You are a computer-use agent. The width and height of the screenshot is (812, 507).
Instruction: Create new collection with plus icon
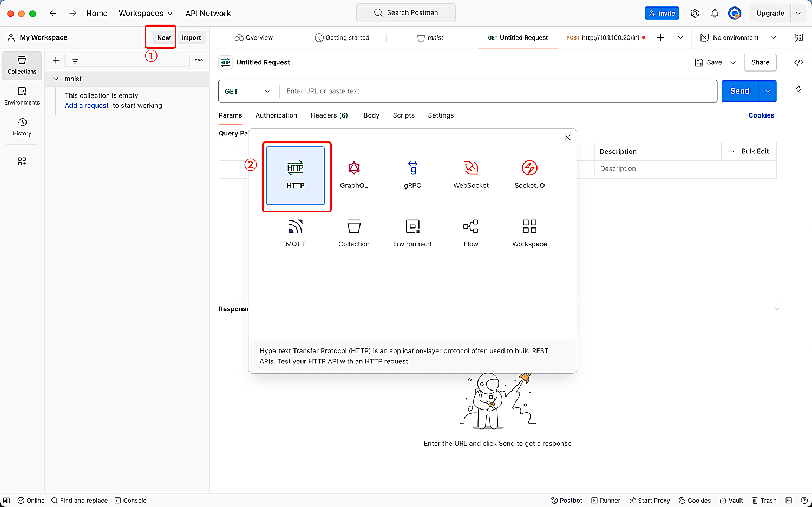click(56, 60)
